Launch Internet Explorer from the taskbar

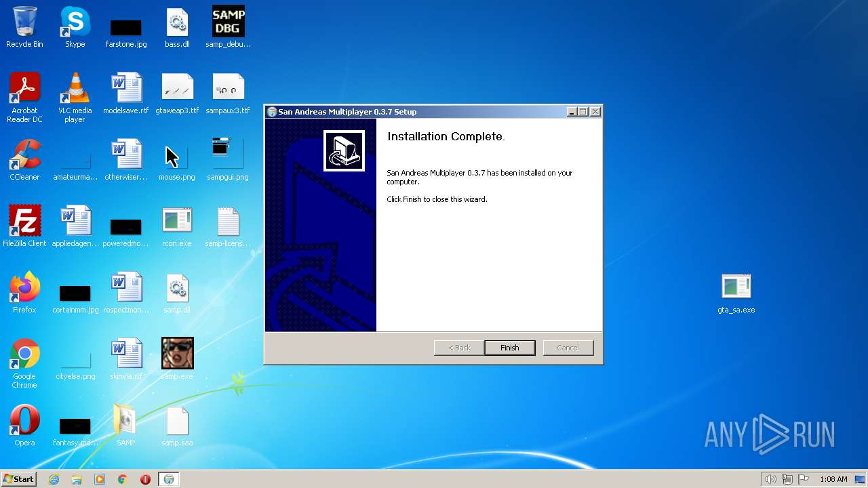[x=54, y=479]
